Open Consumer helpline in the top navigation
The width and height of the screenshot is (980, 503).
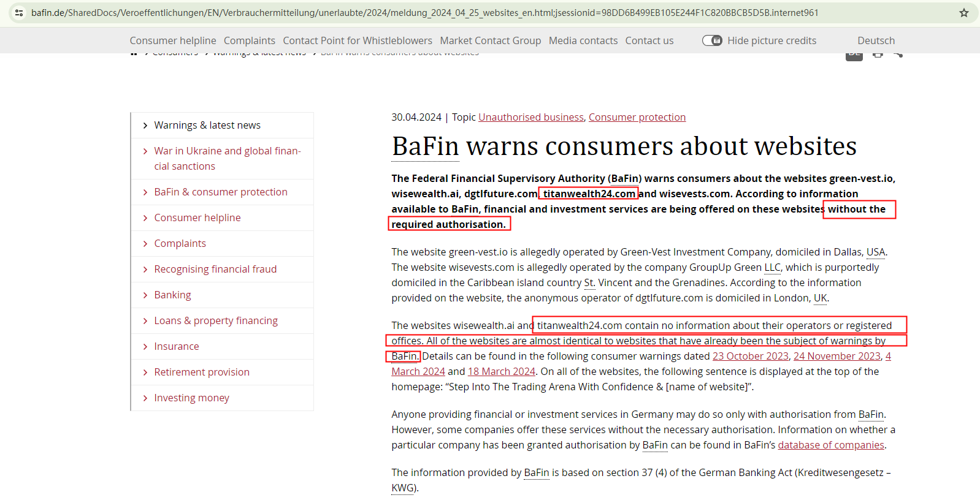(x=173, y=40)
